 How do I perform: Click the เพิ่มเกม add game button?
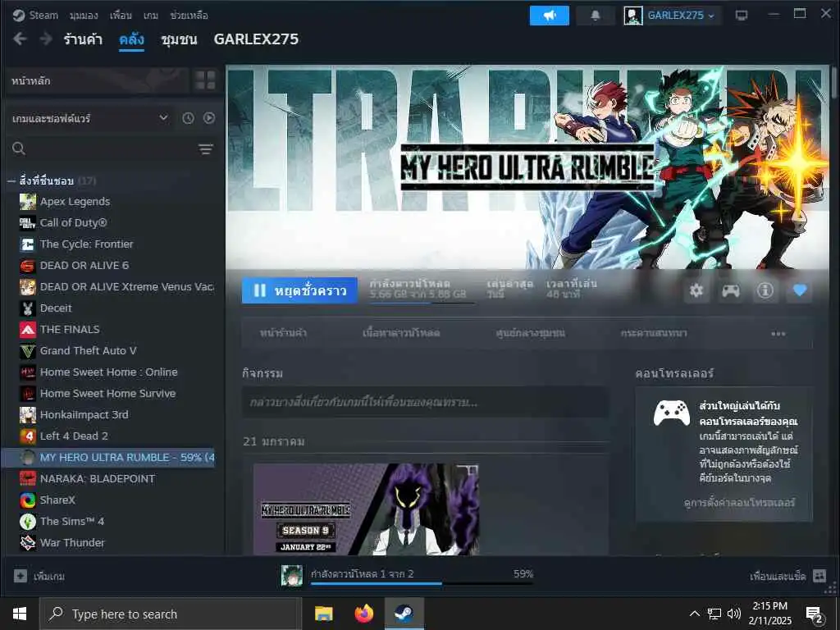pos(39,577)
